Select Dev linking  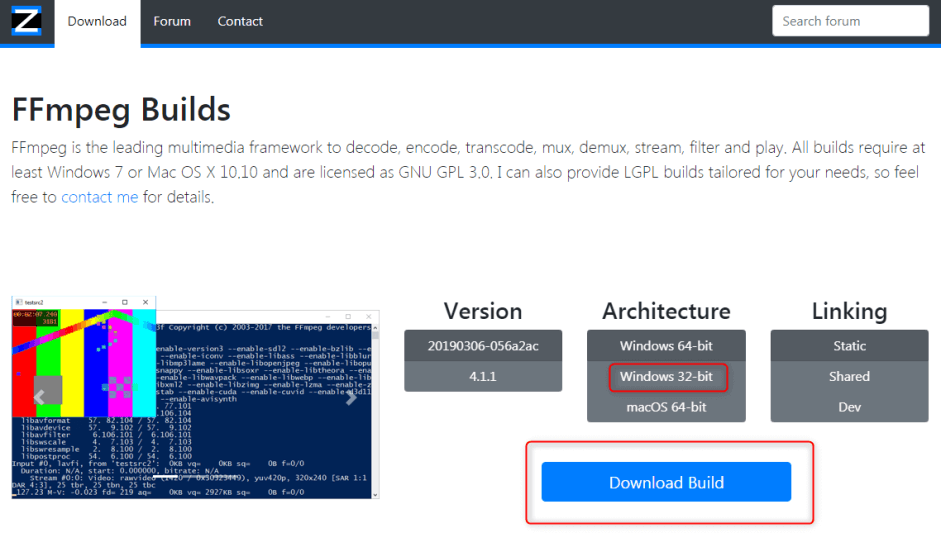pyautogui.click(x=849, y=407)
